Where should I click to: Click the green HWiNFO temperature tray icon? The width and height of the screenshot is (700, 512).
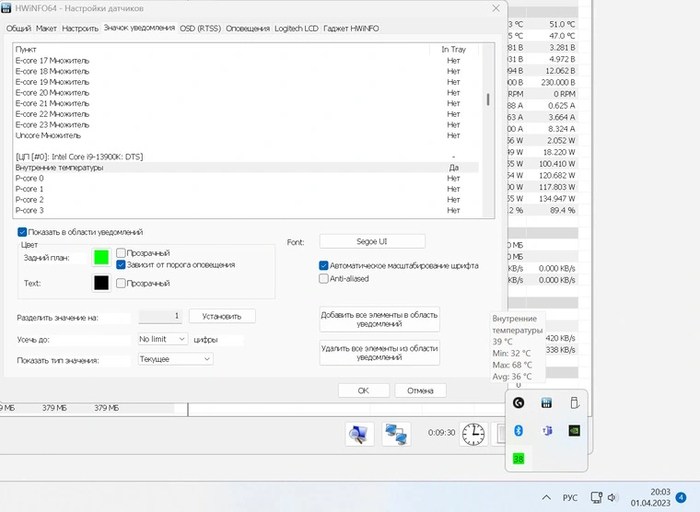click(519, 458)
